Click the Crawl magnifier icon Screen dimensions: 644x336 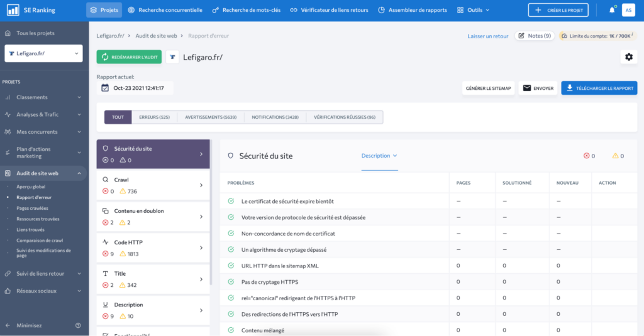106,180
